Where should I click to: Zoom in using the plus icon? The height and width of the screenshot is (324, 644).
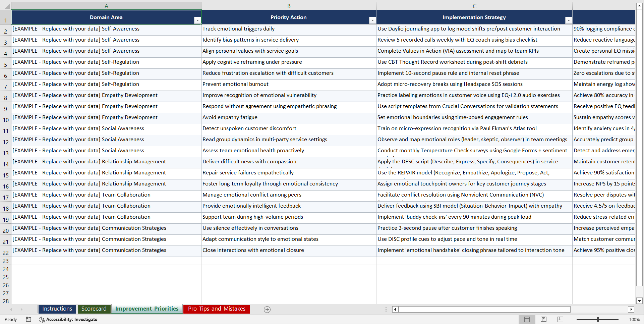pyautogui.click(x=622, y=319)
